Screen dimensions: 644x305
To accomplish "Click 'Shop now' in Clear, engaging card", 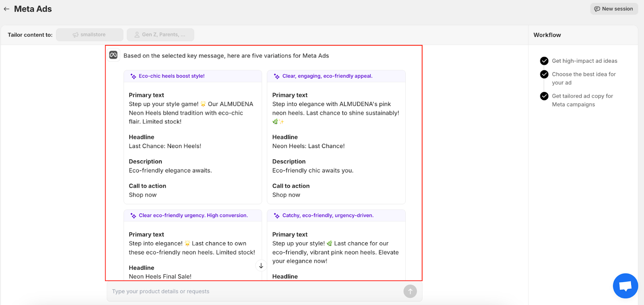I will [286, 195].
